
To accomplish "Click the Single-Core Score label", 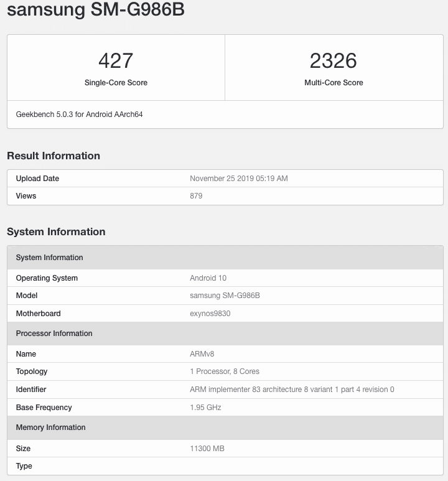I will tap(116, 83).
